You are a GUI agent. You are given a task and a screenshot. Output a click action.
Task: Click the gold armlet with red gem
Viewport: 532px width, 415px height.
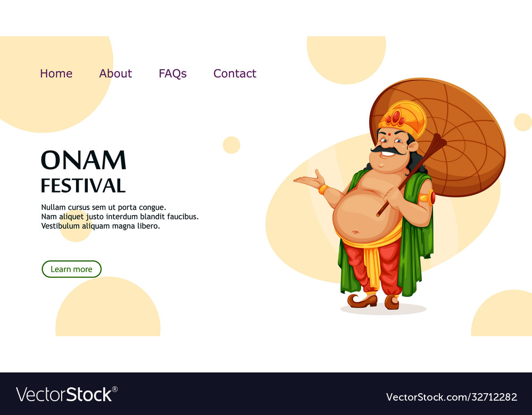pyautogui.click(x=428, y=197)
